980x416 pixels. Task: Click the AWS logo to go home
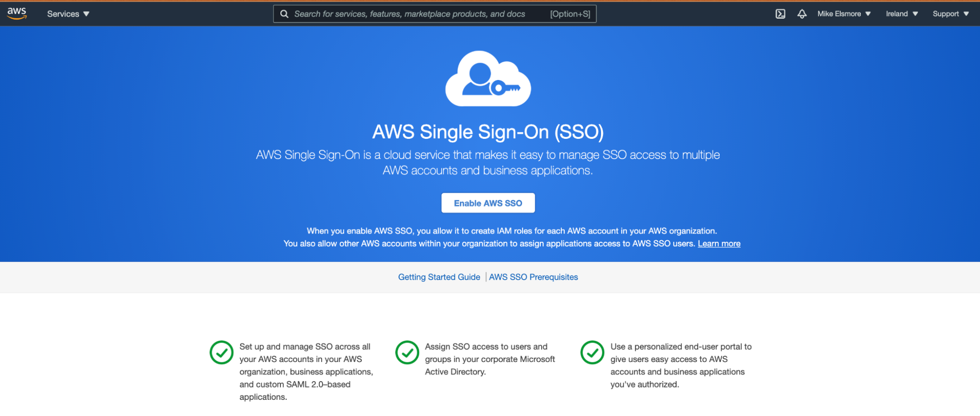16,13
